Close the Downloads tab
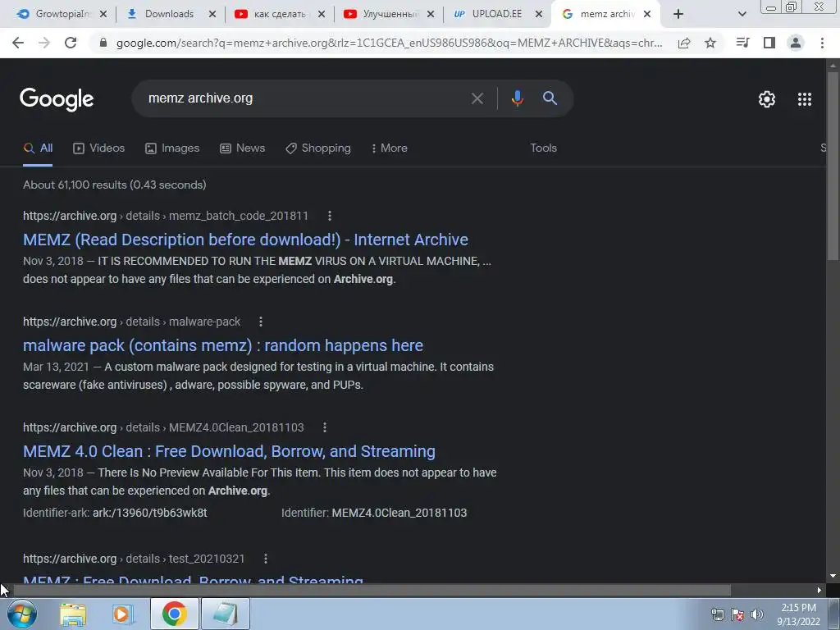840x630 pixels. point(212,14)
